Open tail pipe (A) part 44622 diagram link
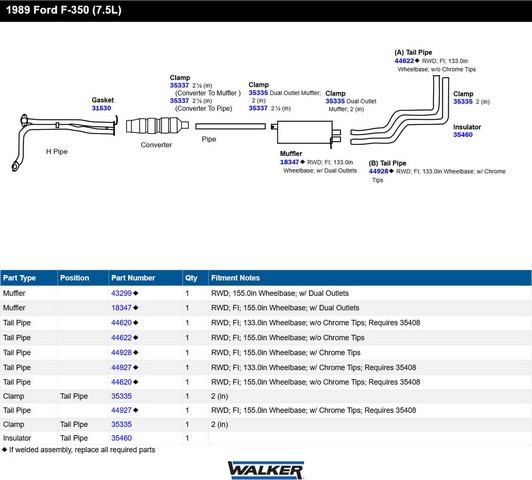The height and width of the screenshot is (480, 532). (404, 61)
